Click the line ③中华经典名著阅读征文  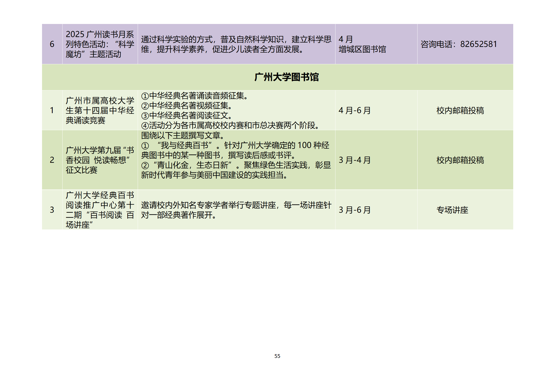point(187,116)
